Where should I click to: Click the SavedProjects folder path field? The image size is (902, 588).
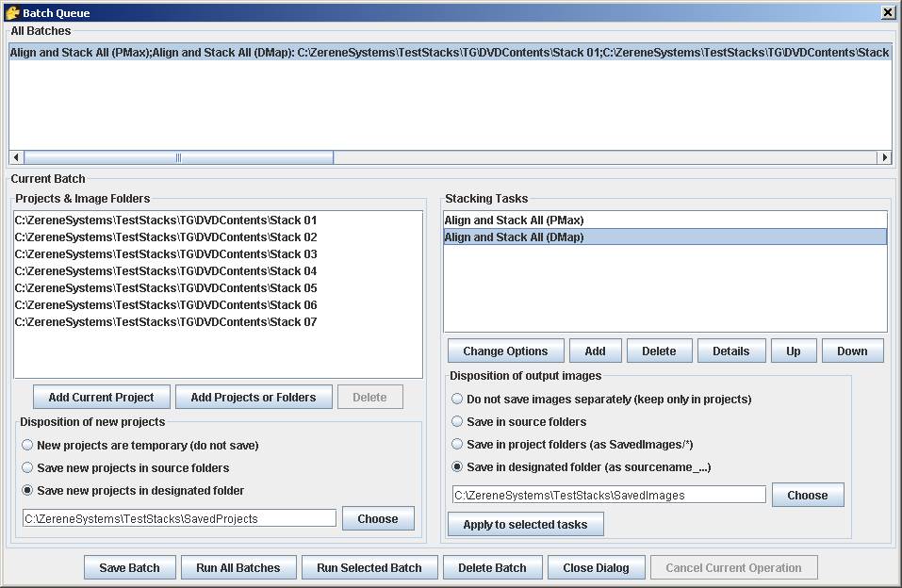point(179,518)
